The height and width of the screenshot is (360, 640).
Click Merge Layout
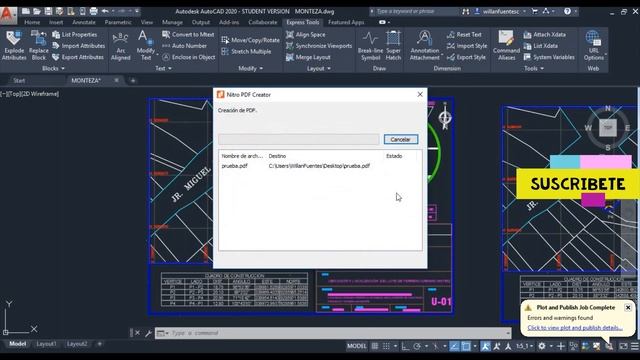coord(308,57)
